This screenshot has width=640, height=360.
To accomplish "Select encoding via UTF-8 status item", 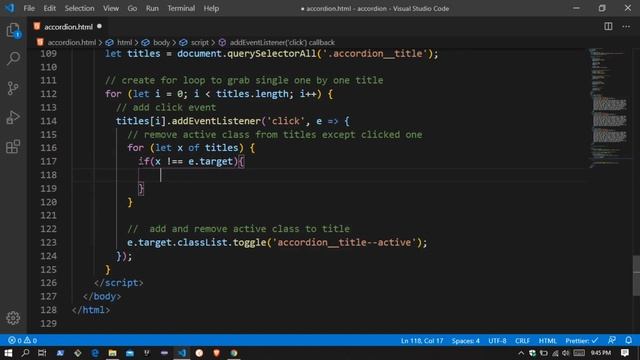I will tap(497, 340).
